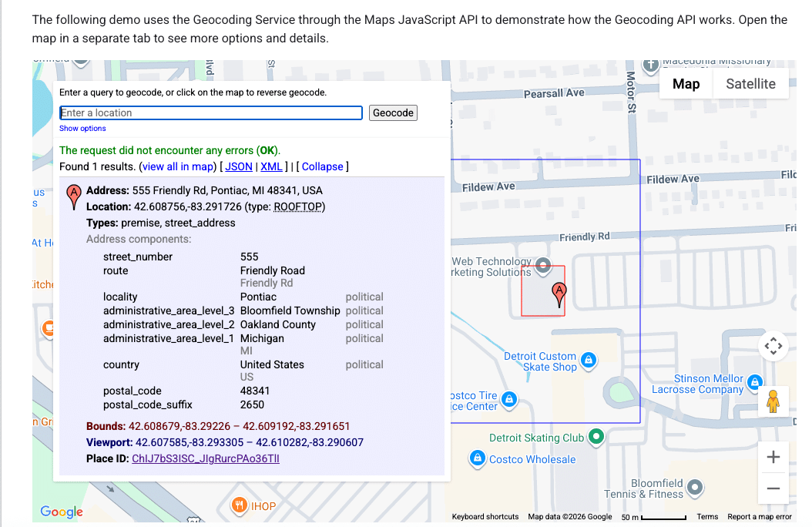This screenshot has width=812, height=527.
Task: Click the Bloomfield Township component value
Action: click(x=290, y=310)
